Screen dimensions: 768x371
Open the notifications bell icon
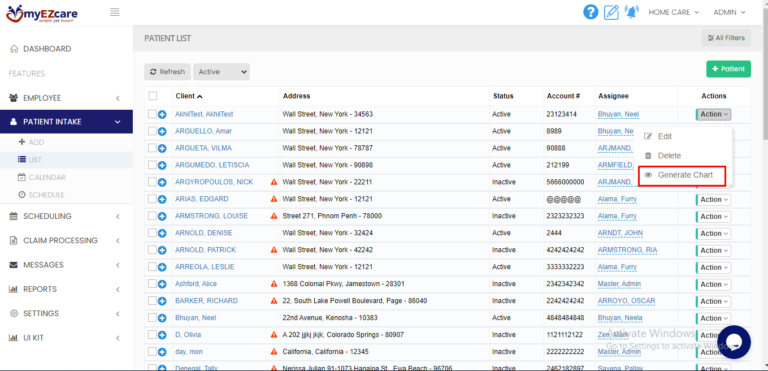pyautogui.click(x=632, y=12)
